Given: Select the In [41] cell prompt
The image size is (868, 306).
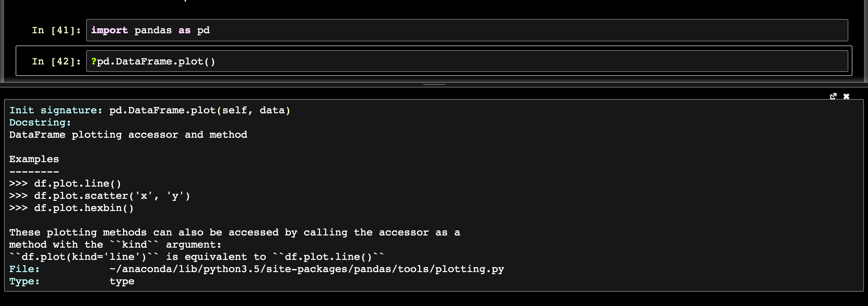Looking at the screenshot, I should coord(56,30).
